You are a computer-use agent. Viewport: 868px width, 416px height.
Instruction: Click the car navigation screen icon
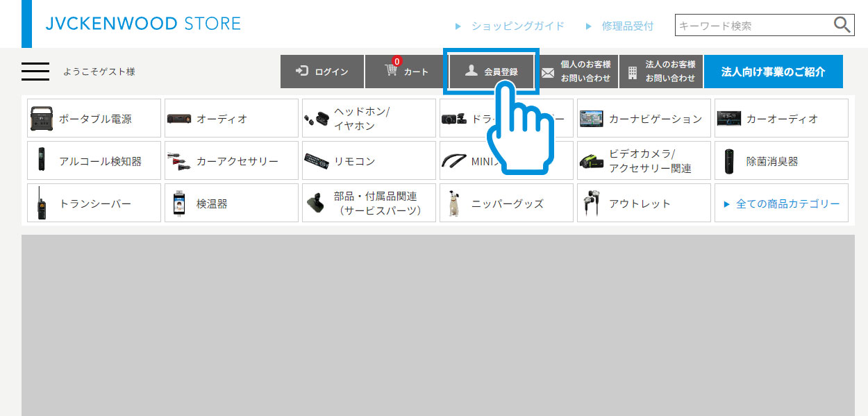(x=592, y=119)
